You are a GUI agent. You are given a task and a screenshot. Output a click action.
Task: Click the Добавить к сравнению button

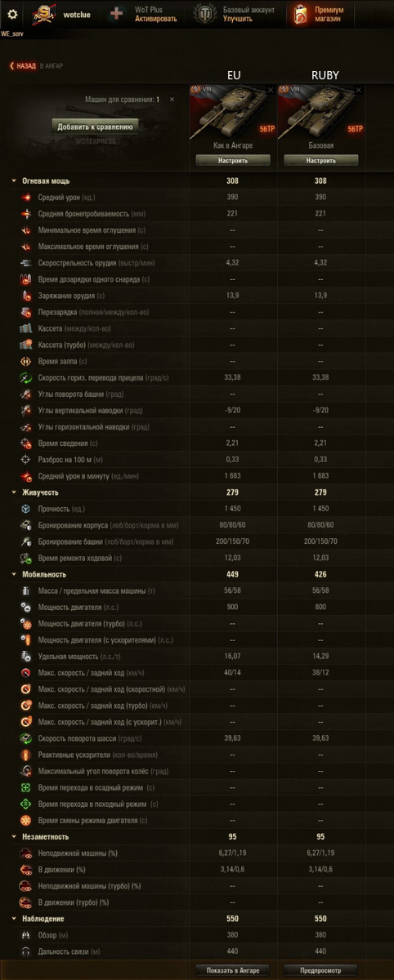tap(96, 127)
